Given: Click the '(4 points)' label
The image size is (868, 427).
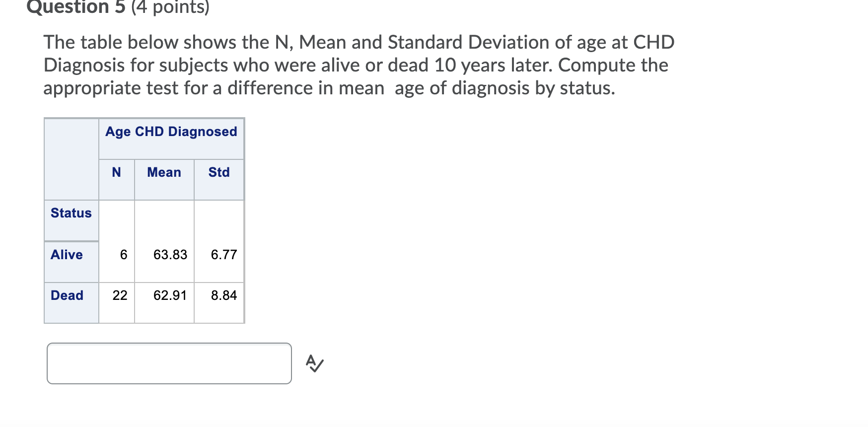Looking at the screenshot, I should [170, 7].
